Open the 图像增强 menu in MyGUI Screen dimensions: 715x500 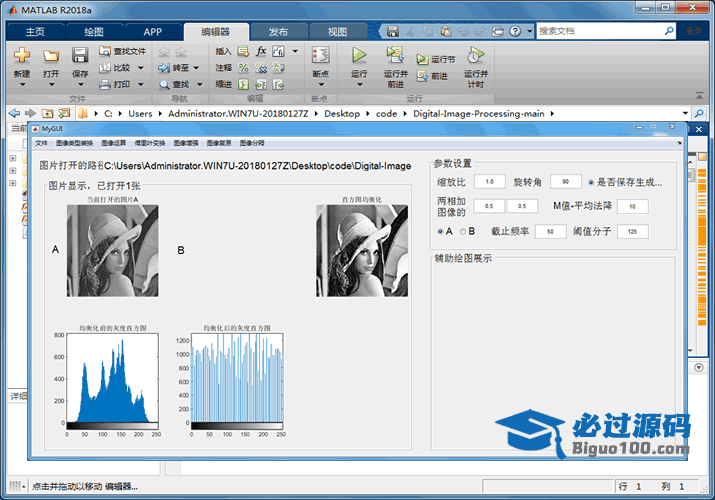click(x=187, y=143)
